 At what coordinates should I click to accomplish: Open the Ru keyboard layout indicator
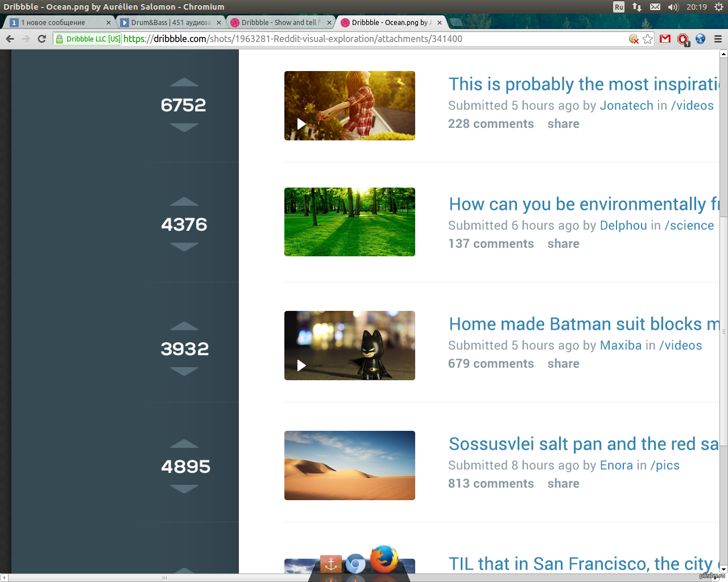pos(619,7)
